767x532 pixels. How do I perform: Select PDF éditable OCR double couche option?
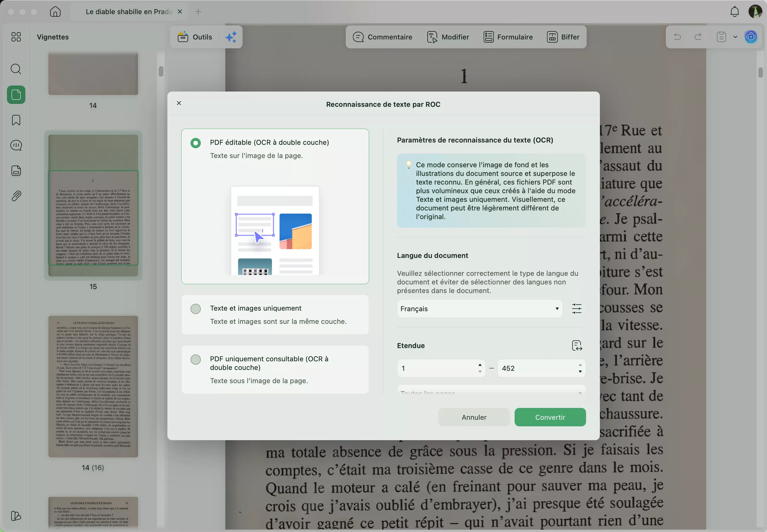(x=196, y=143)
